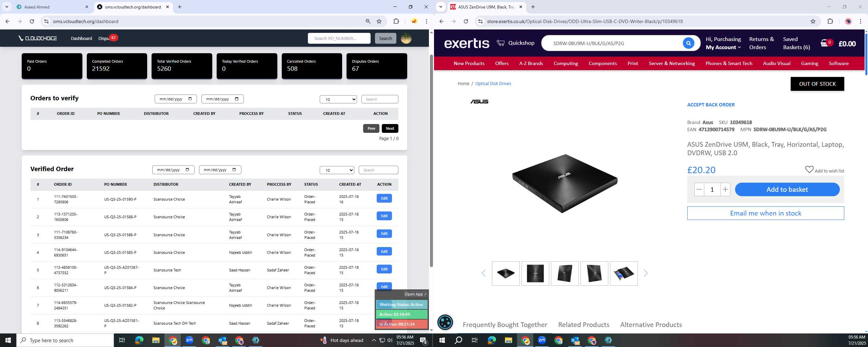Image resolution: width=868 pixels, height=347 pixels.
Task: Open Outlook in left taskbar
Action: [x=222, y=340]
